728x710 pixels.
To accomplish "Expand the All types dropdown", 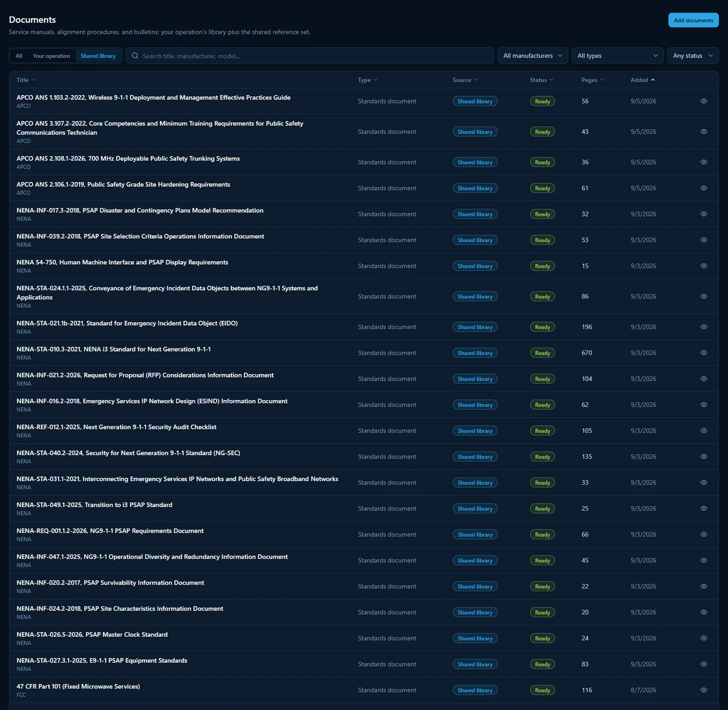I will click(x=618, y=56).
